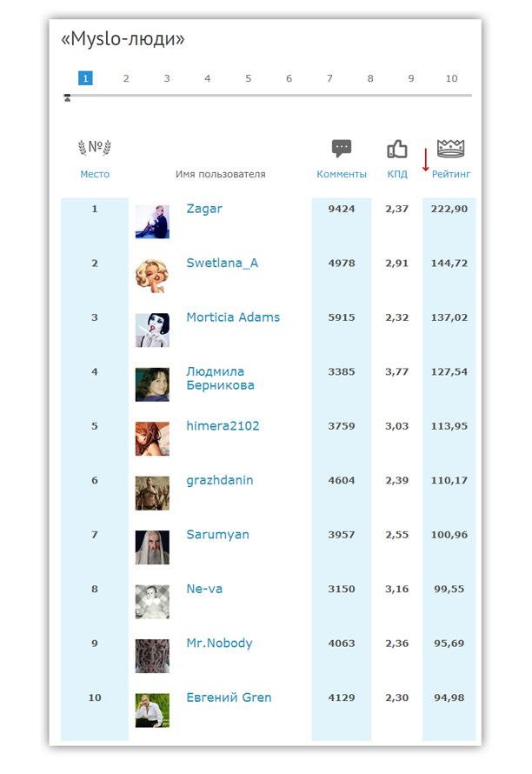Image resolution: width=532 pixels, height=774 pixels.
Task: Sort by Комменты column header
Action: tap(342, 174)
